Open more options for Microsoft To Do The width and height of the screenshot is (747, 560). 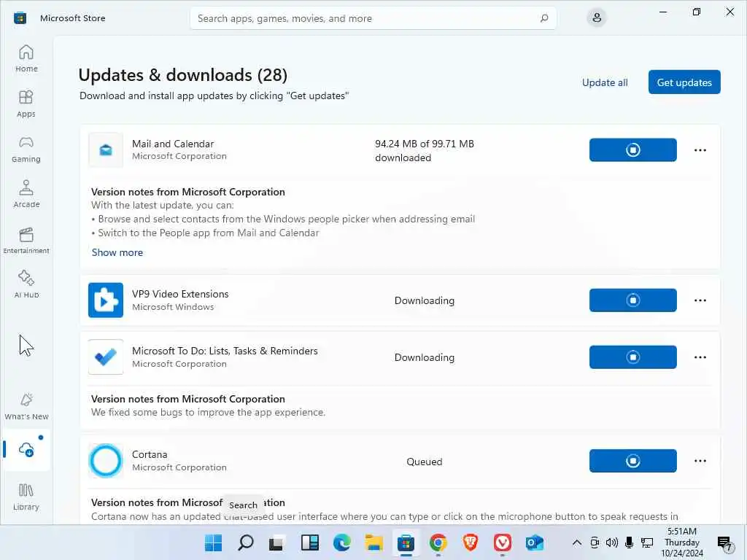tap(700, 357)
